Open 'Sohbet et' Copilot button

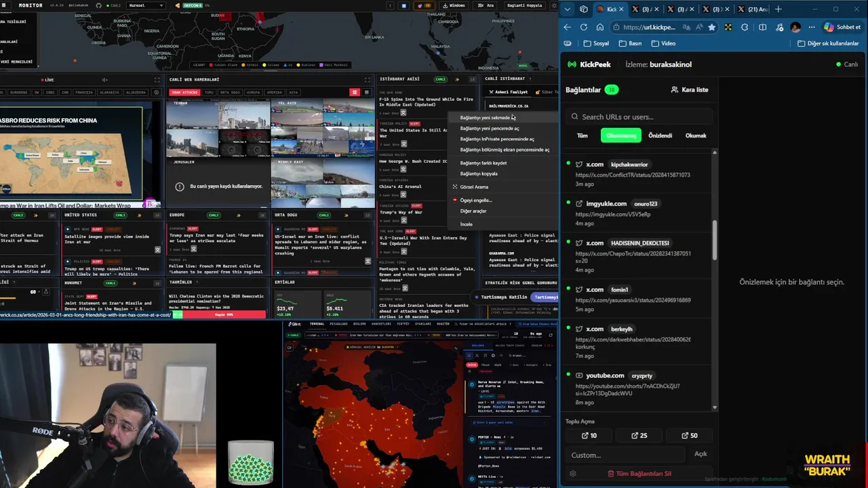[842, 27]
